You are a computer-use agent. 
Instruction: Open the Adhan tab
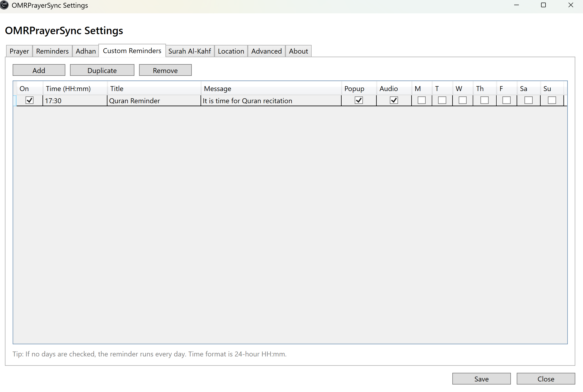click(85, 51)
